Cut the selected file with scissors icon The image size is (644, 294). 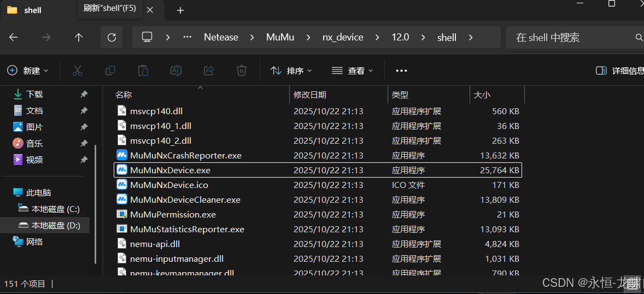tap(78, 70)
